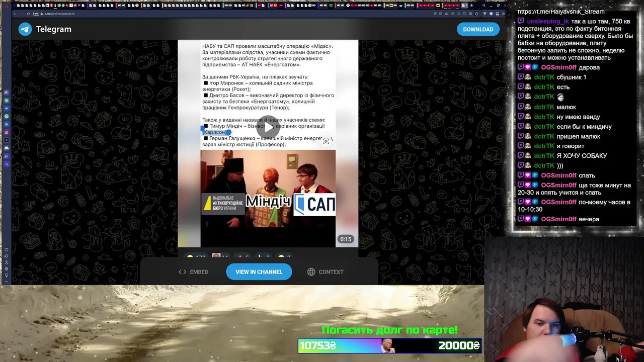This screenshot has height=362, width=644.
Task: Open the CONTEXT link with globe icon
Action: click(x=326, y=272)
